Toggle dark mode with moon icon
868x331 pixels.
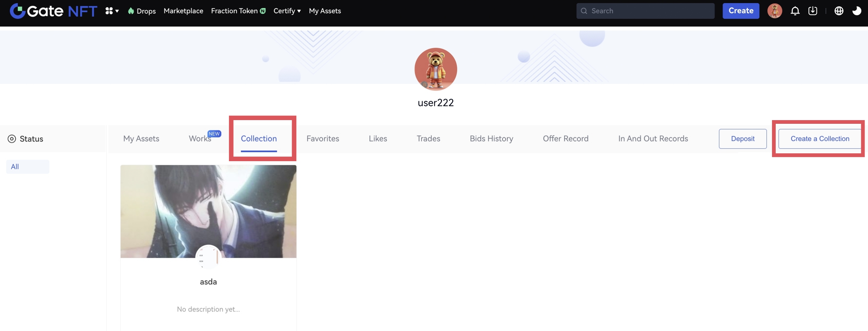(856, 11)
